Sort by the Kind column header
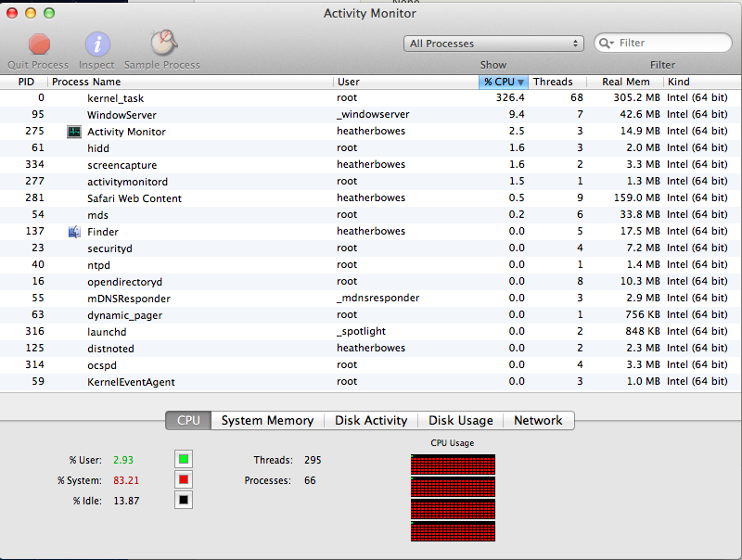This screenshot has width=742, height=560. 702,82
